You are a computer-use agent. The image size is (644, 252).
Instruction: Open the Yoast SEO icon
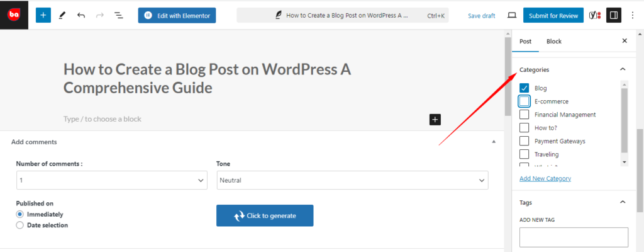click(x=595, y=16)
